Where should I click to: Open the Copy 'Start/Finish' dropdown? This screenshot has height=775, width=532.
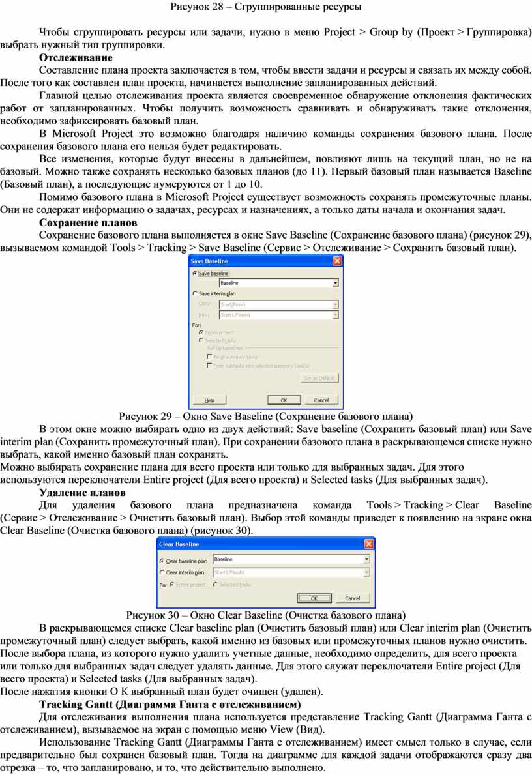coord(279,304)
